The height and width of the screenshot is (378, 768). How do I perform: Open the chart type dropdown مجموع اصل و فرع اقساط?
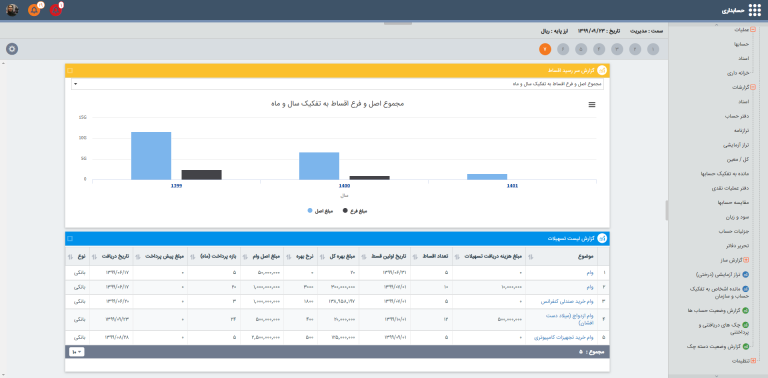click(x=338, y=84)
